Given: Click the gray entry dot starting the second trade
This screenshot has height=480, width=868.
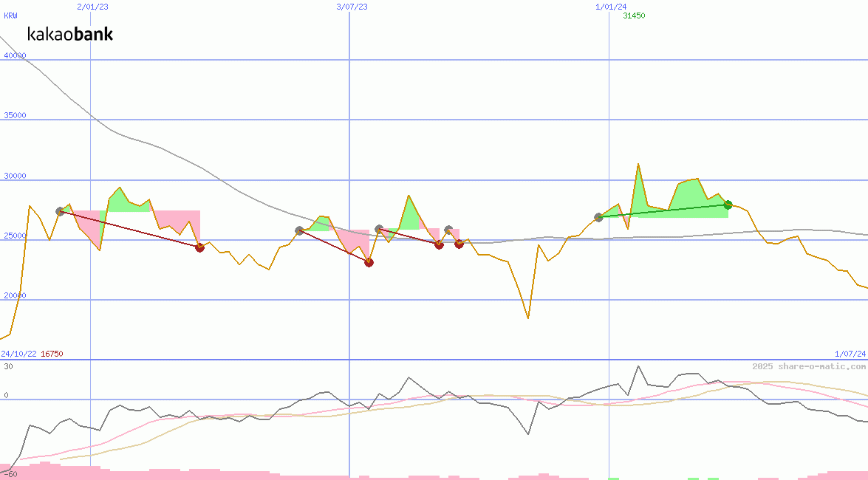Looking at the screenshot, I should [x=299, y=230].
